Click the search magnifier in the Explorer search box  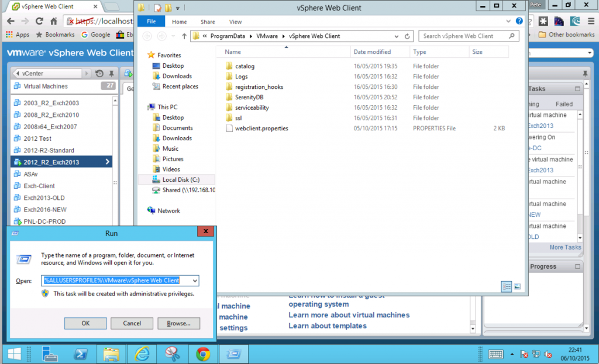click(x=512, y=35)
